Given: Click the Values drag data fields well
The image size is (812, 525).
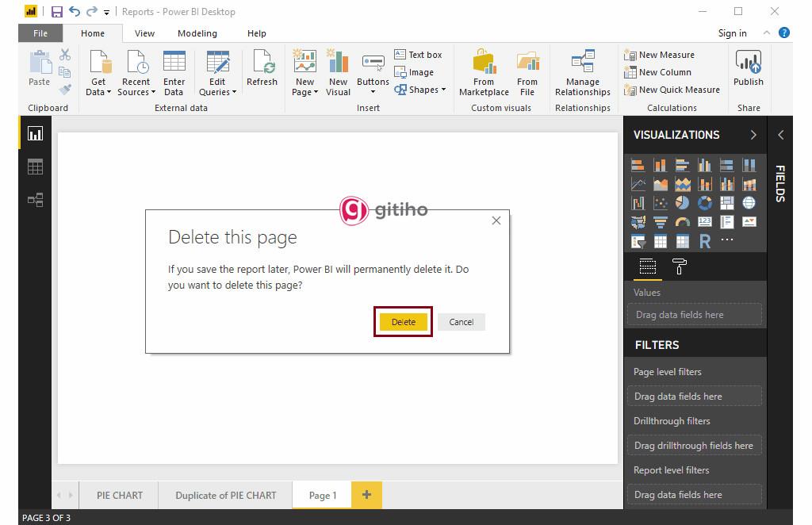Looking at the screenshot, I should (x=694, y=314).
